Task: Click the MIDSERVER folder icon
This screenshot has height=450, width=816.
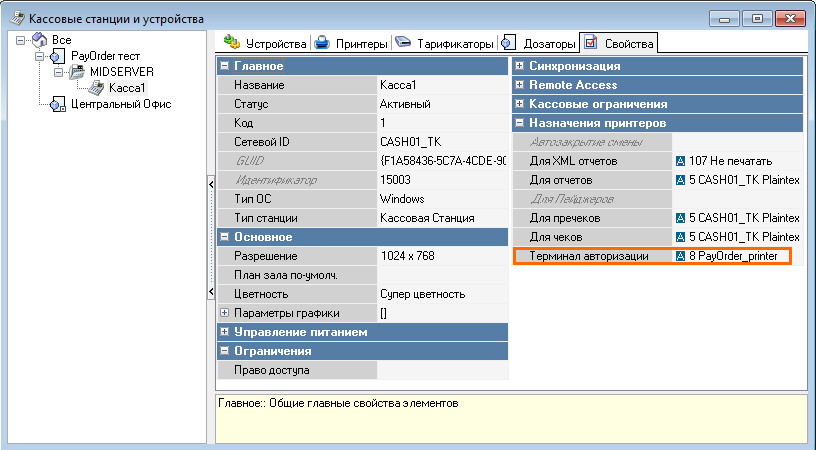Action: (x=78, y=73)
